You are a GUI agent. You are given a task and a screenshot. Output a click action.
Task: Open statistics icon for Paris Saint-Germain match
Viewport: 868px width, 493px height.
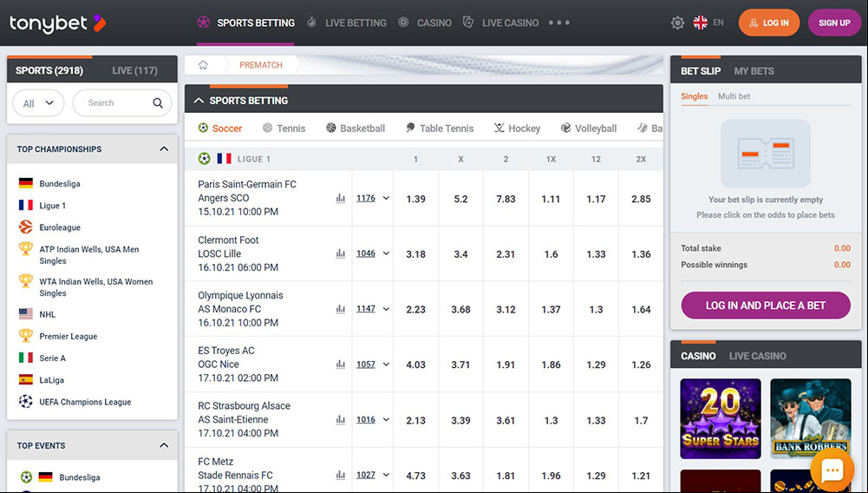pos(341,198)
